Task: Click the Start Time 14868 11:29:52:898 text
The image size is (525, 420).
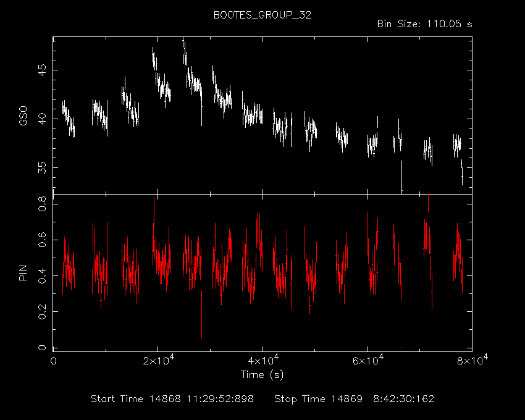Action: click(172, 399)
